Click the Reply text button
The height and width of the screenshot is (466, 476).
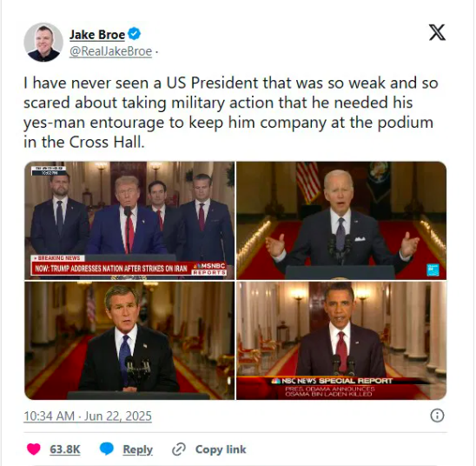tap(137, 449)
